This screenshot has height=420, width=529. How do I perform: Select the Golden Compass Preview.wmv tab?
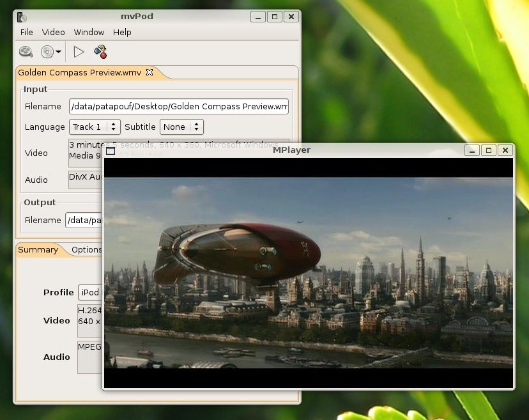pos(80,73)
